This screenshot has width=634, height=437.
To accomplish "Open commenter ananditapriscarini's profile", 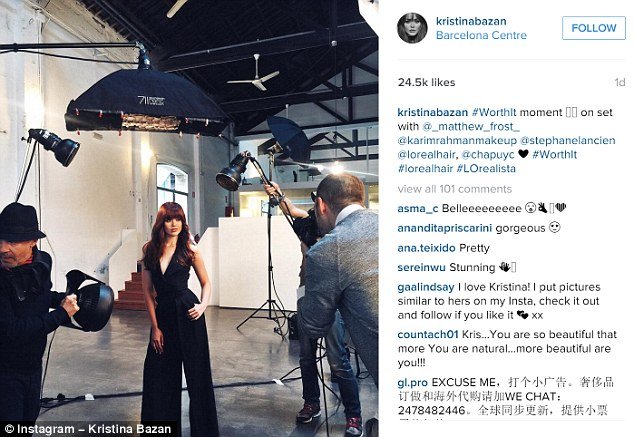I will pos(444,228).
